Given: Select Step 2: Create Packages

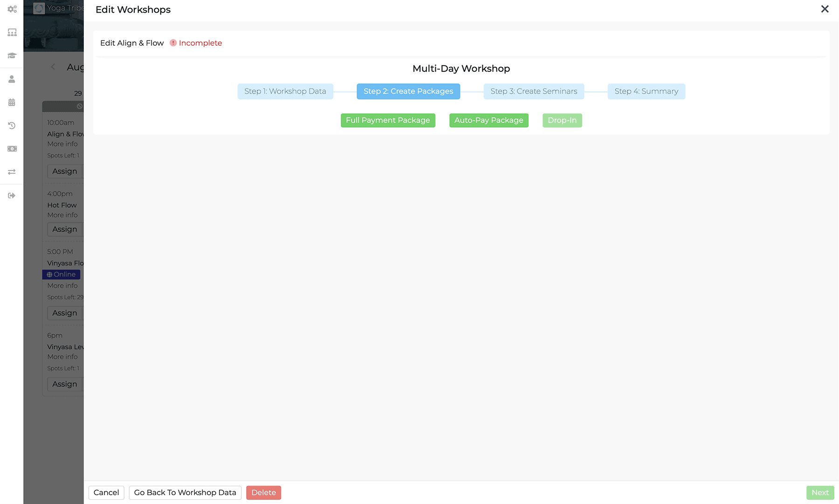Looking at the screenshot, I should (x=408, y=91).
